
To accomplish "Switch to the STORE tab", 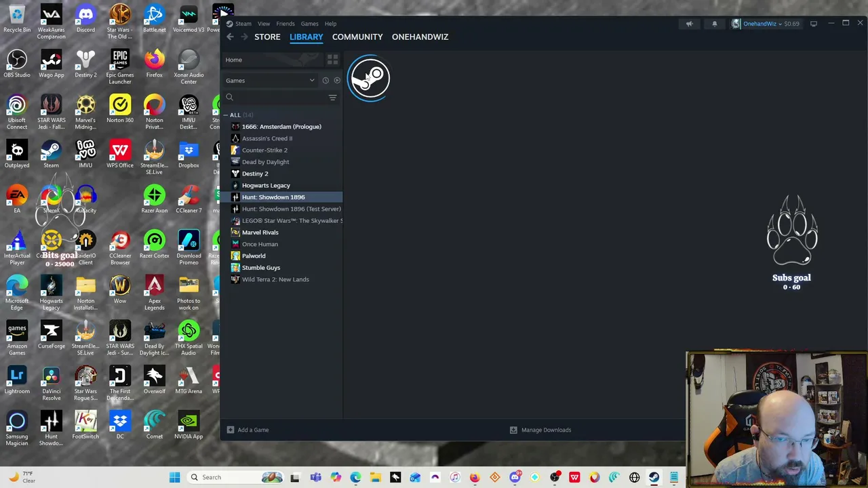I will 267,37.
